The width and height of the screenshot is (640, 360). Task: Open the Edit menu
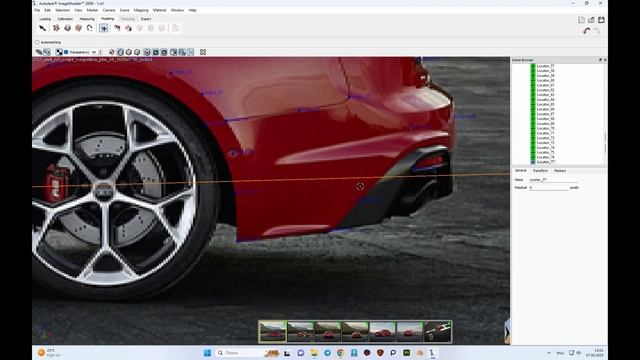coord(48,10)
